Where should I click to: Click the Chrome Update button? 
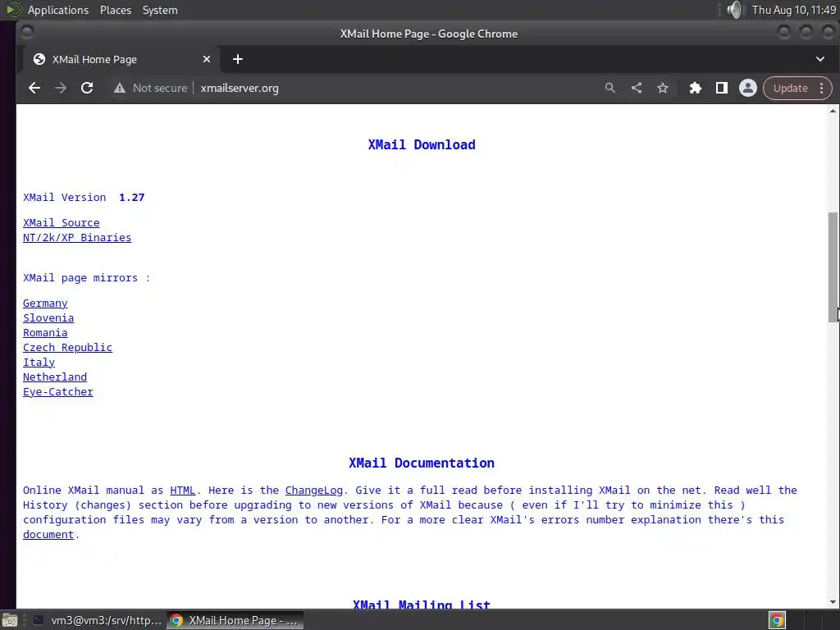[x=790, y=88]
